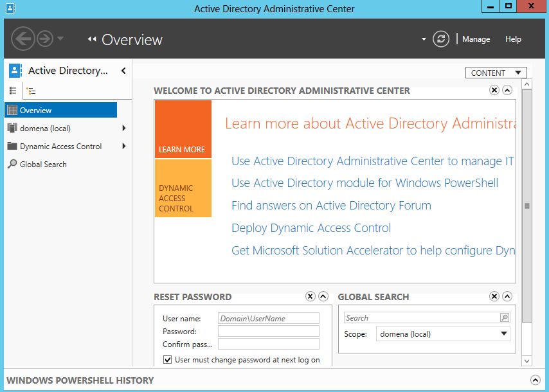Close the Reset Password tile

click(x=310, y=296)
